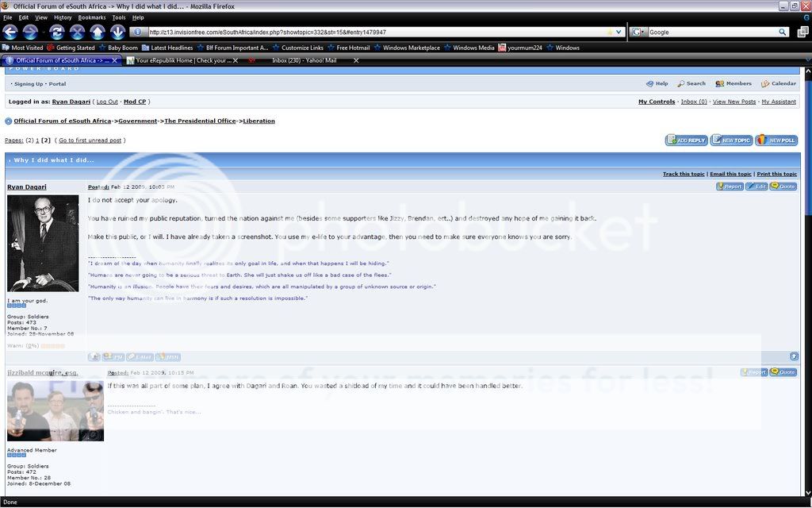Open the Bookmarks menu
Viewport: 812px width, 508px height.
pos(92,17)
